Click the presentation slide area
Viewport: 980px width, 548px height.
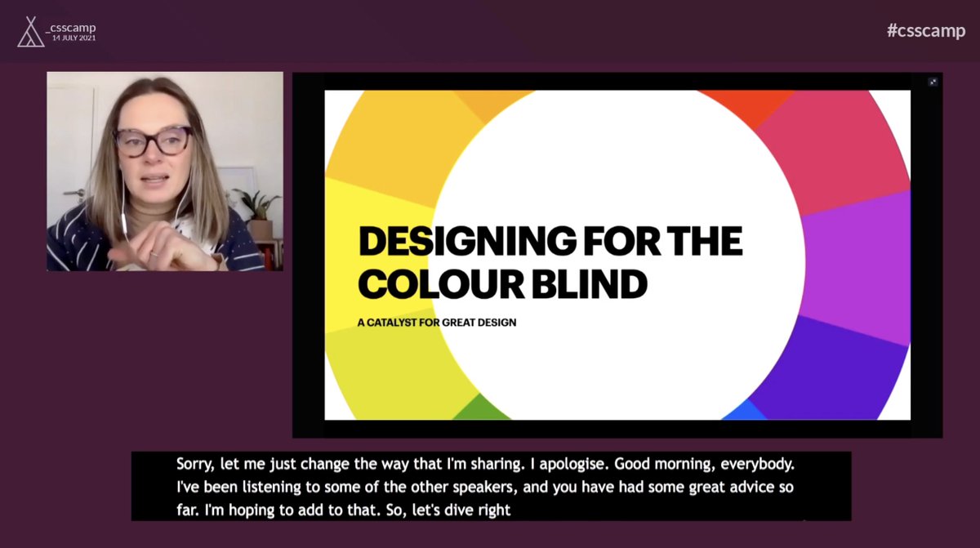tap(617, 255)
